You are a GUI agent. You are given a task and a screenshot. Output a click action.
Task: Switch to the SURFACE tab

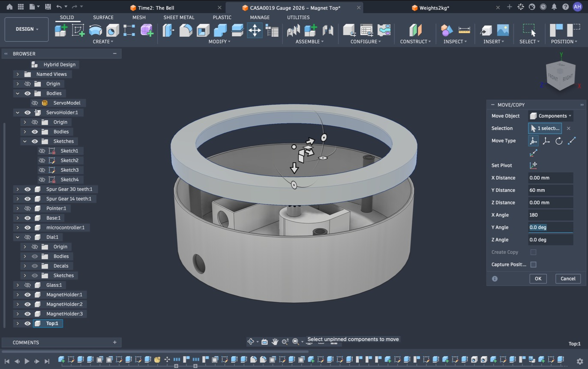(103, 18)
